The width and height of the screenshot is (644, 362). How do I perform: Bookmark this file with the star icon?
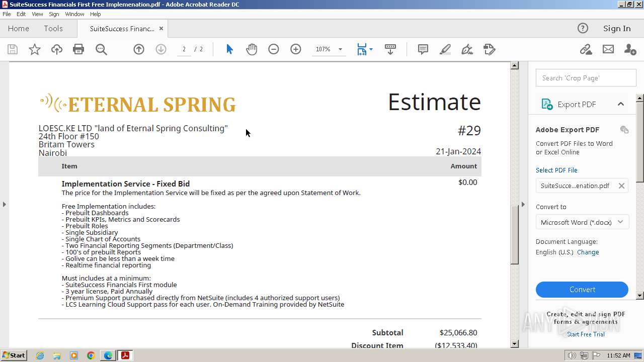click(x=35, y=49)
